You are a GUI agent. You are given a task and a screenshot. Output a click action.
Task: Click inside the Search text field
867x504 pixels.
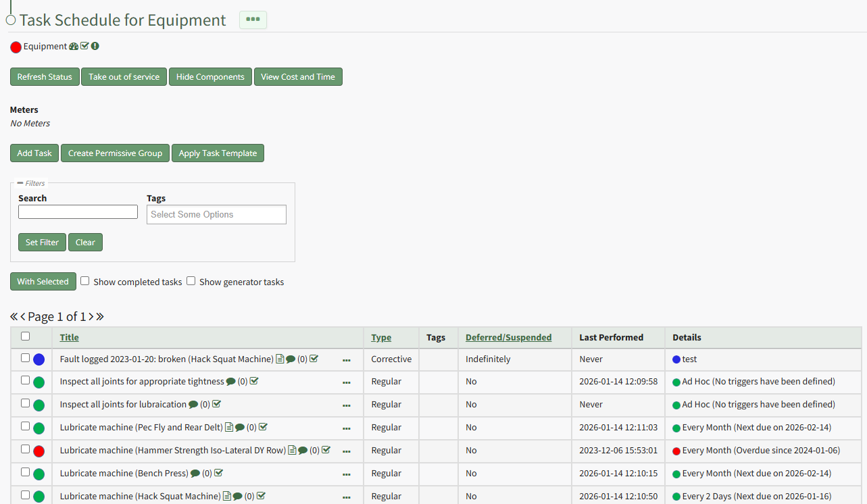point(78,212)
